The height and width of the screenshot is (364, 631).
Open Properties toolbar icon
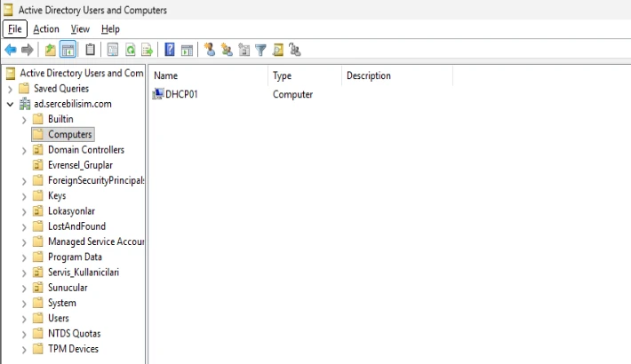pyautogui.click(x=113, y=50)
